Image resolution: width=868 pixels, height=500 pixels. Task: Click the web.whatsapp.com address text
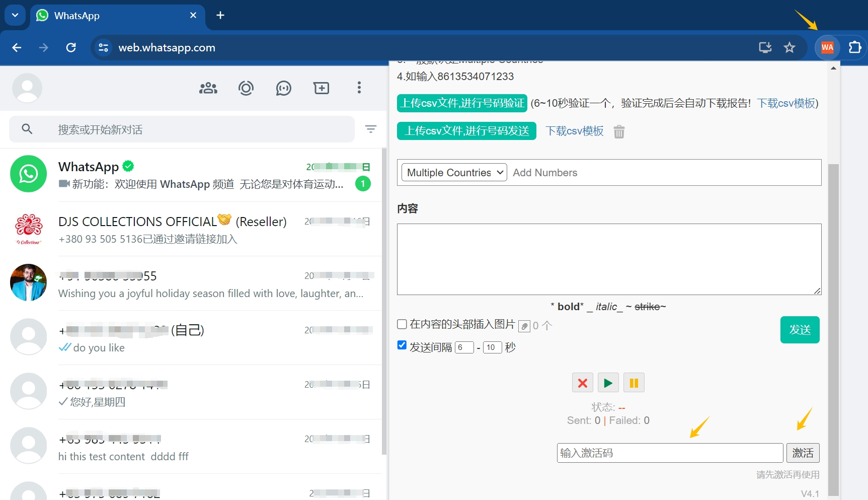click(167, 47)
